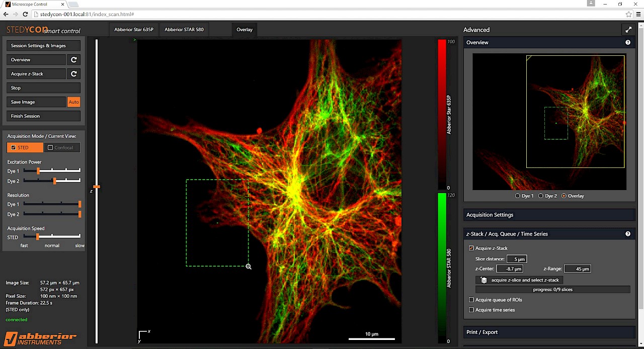Switch to Abberior Star 635P tab
The width and height of the screenshot is (644, 349).
pyautogui.click(x=134, y=30)
